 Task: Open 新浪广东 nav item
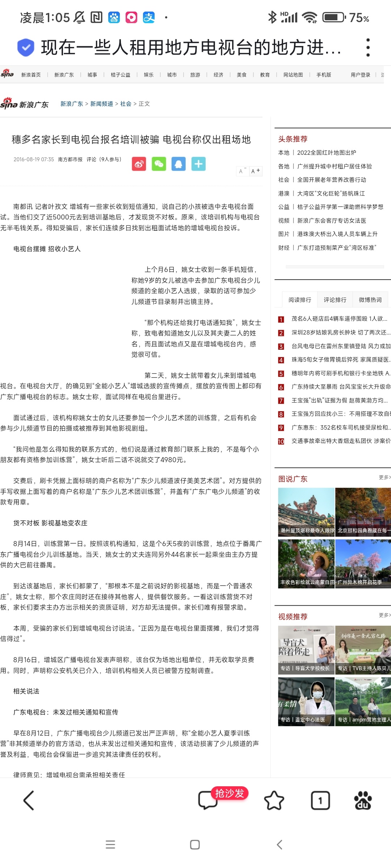point(64,75)
